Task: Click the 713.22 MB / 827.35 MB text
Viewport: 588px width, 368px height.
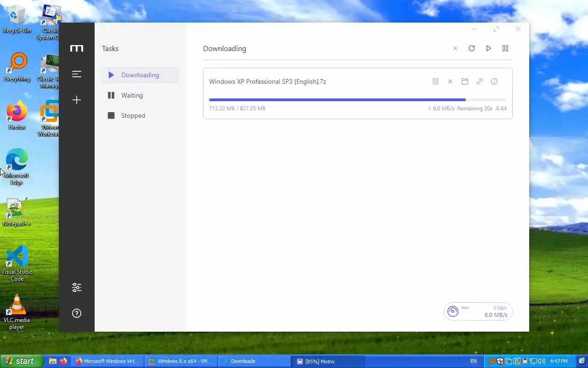Action: point(237,109)
